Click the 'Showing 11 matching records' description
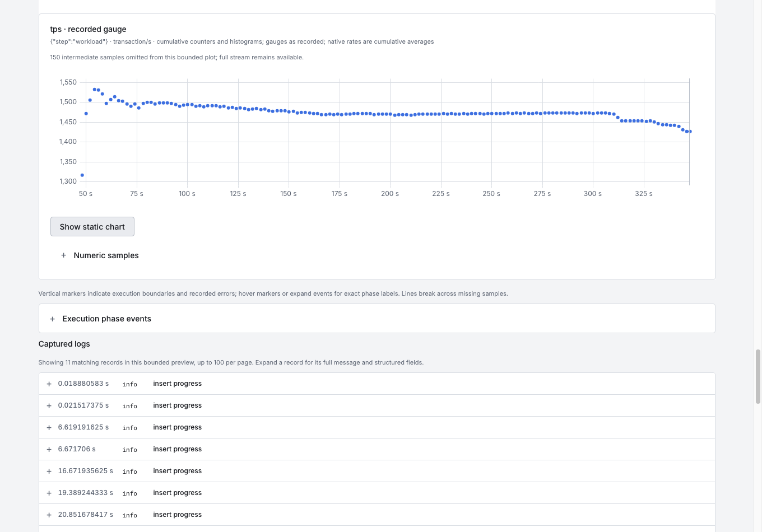This screenshot has height=532, width=762. [x=231, y=362]
